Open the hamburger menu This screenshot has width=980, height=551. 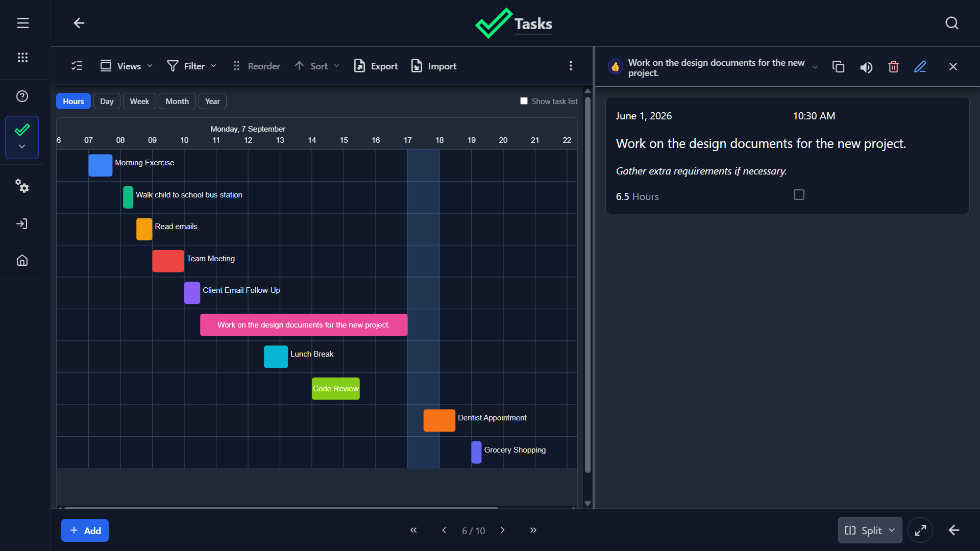click(22, 23)
